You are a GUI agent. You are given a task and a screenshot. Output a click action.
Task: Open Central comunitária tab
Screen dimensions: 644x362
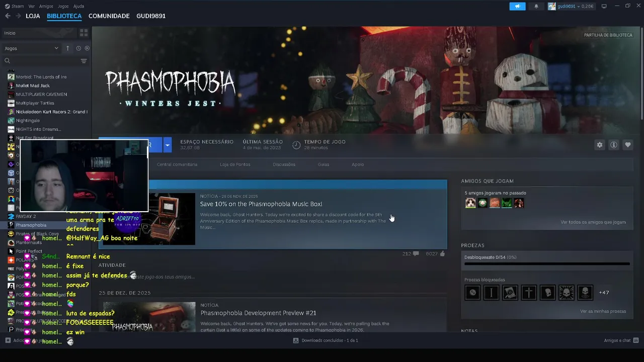click(177, 164)
